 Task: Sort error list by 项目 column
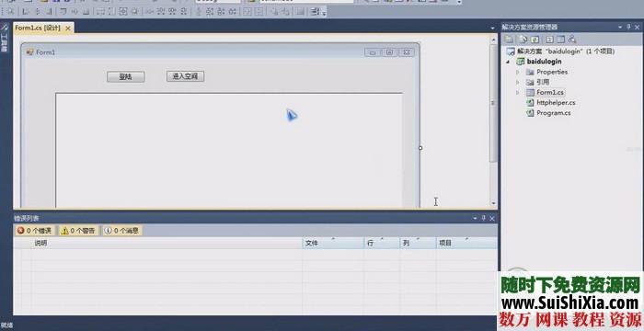coord(466,243)
